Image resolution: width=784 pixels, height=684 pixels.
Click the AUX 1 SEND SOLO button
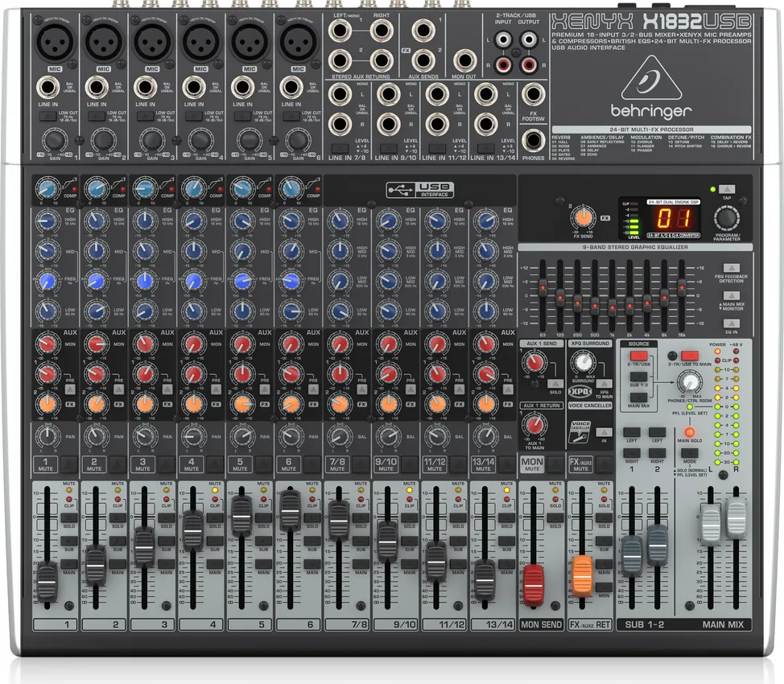[x=555, y=384]
